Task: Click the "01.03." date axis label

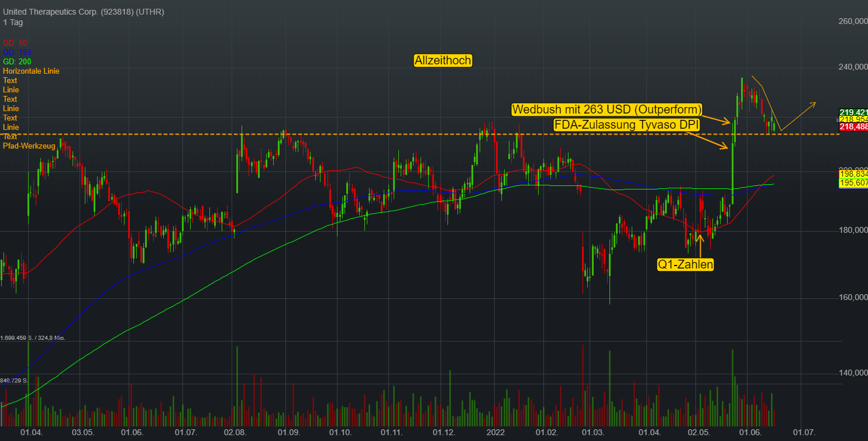Action: (594, 432)
